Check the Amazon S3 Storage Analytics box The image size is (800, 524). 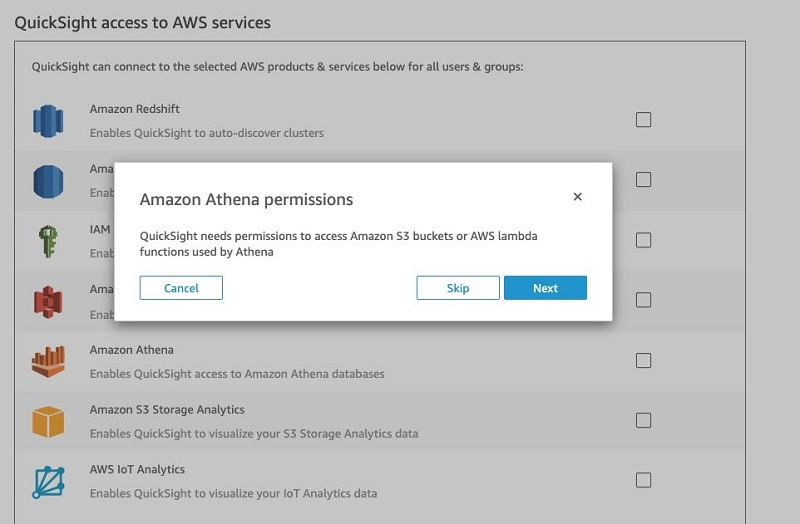(x=643, y=420)
